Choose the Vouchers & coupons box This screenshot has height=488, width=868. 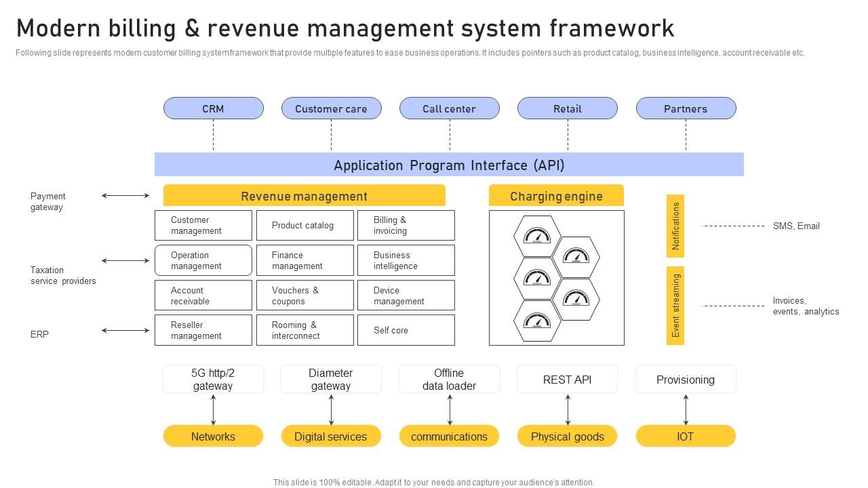[304, 296]
